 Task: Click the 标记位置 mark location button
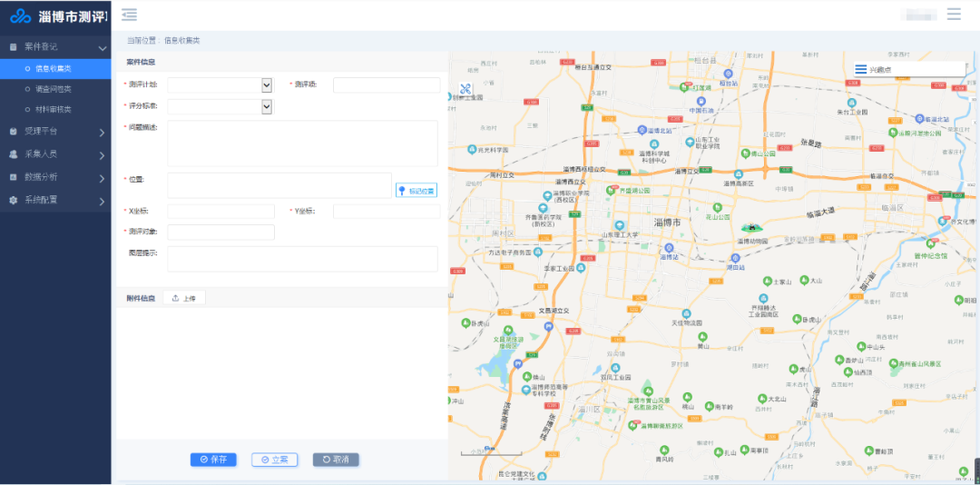pyautogui.click(x=416, y=191)
